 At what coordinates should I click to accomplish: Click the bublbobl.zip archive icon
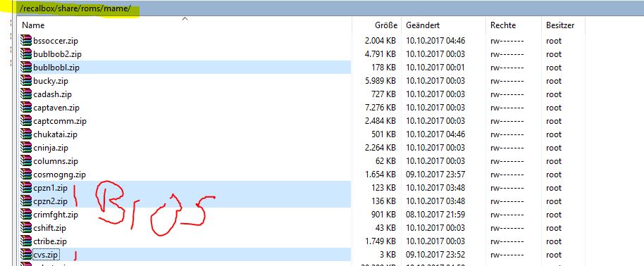pyautogui.click(x=26, y=68)
